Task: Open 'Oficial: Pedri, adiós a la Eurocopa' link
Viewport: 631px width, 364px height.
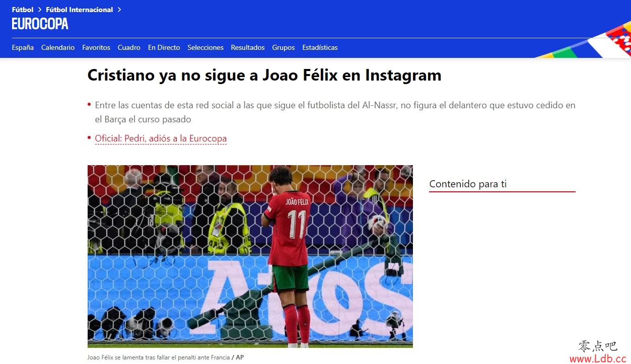Action: [x=161, y=138]
